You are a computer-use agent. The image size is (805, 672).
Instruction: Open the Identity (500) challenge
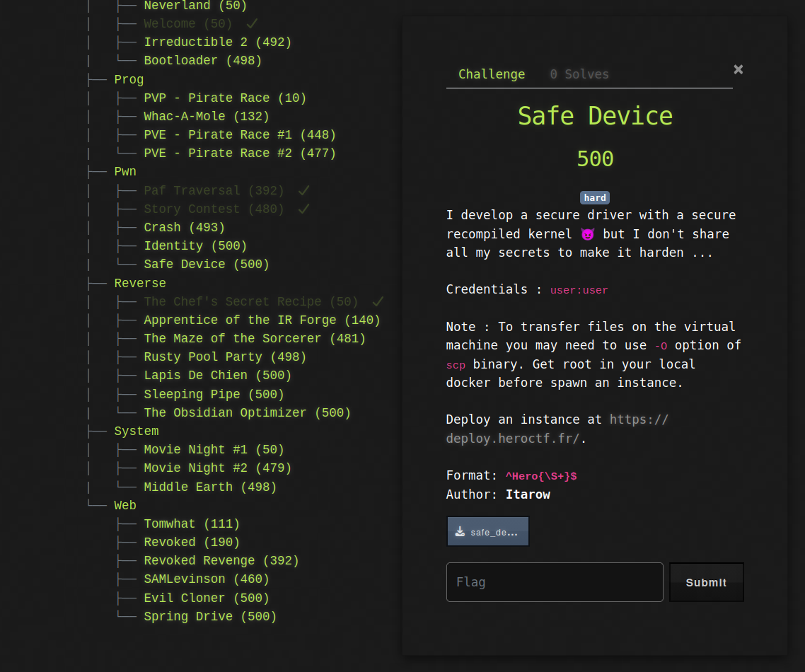pos(195,245)
